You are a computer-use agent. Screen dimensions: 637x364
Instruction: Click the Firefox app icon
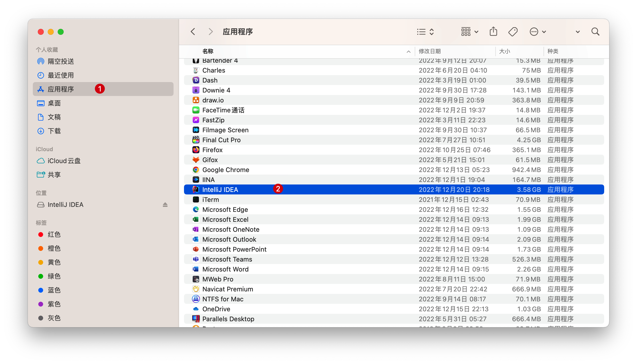click(x=196, y=150)
